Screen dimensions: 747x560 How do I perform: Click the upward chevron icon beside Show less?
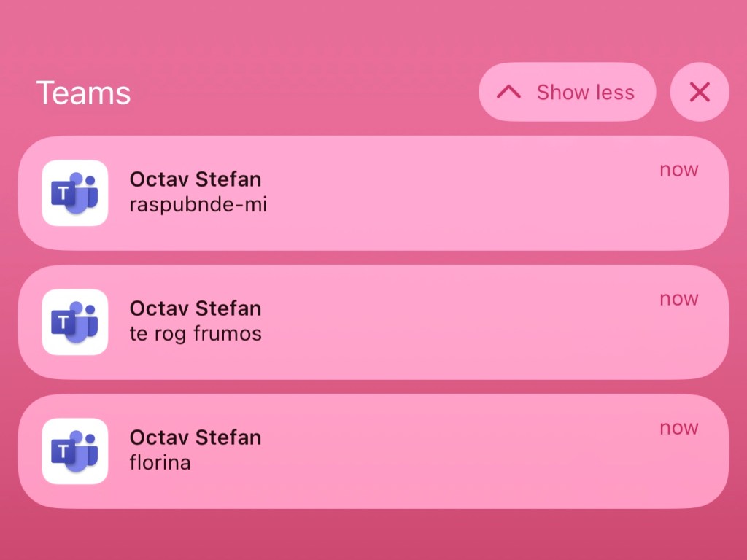point(508,92)
